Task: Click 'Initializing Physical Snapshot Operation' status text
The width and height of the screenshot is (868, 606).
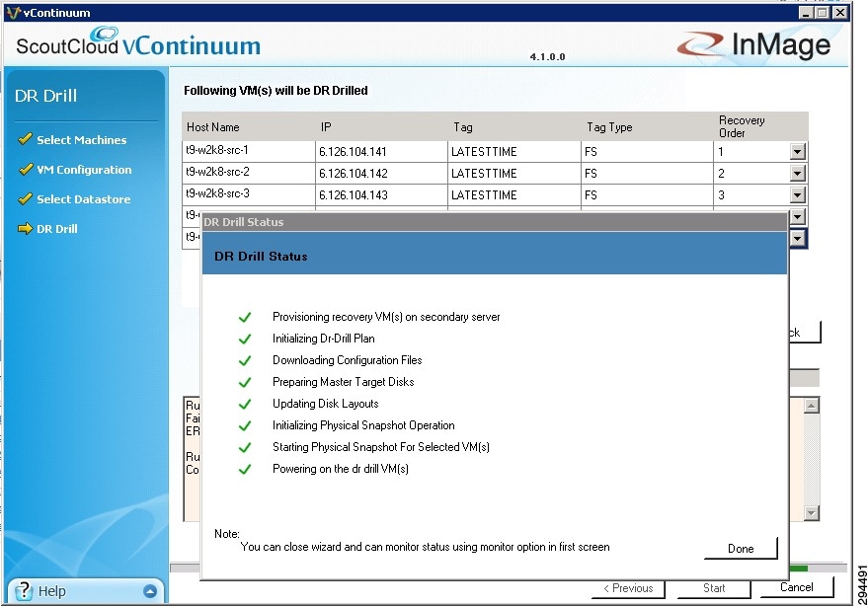Action: (x=363, y=425)
